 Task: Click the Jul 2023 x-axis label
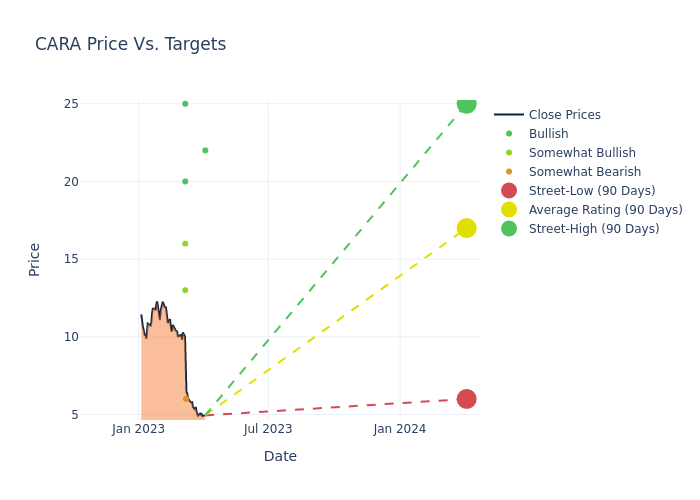pyautogui.click(x=268, y=429)
